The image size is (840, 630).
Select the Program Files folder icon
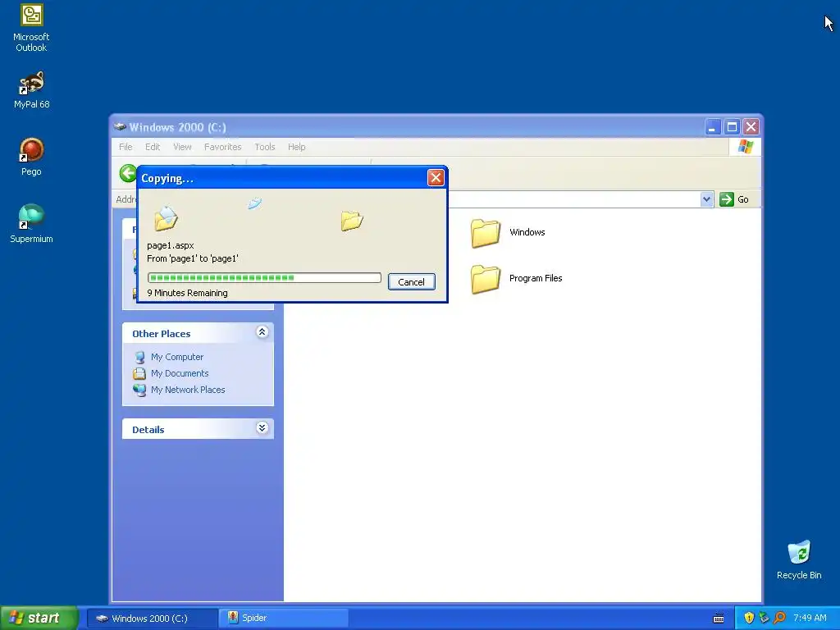(486, 279)
